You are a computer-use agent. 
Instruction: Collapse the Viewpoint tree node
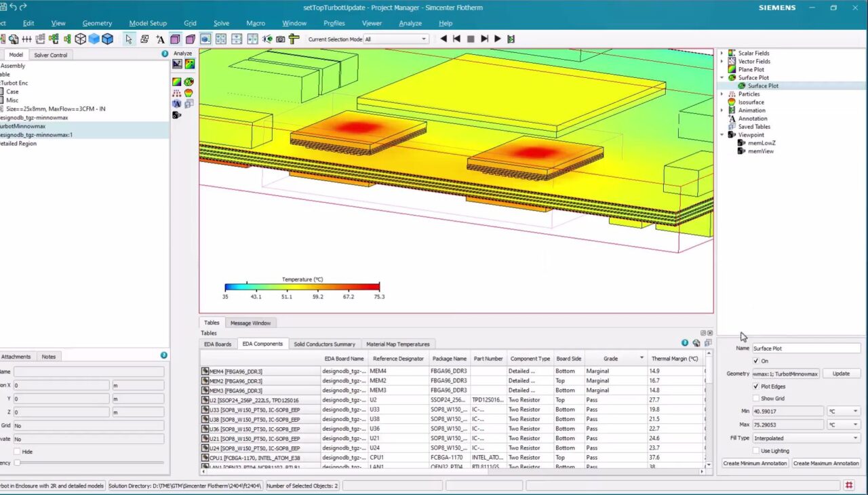(722, 135)
